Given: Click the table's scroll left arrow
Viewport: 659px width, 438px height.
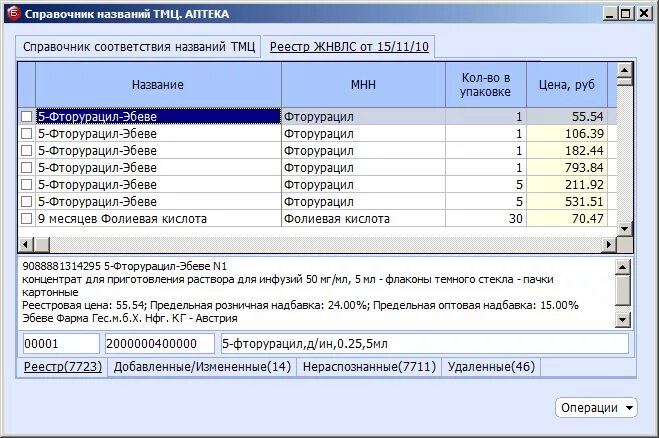Looking at the screenshot, I should pos(26,244).
